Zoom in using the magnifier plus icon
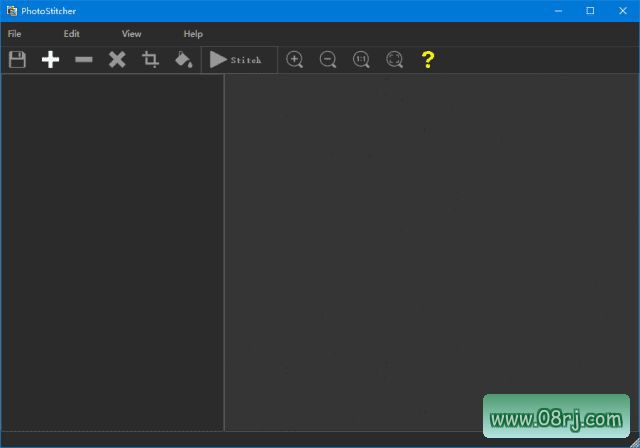This screenshot has height=448, width=640. tap(295, 60)
